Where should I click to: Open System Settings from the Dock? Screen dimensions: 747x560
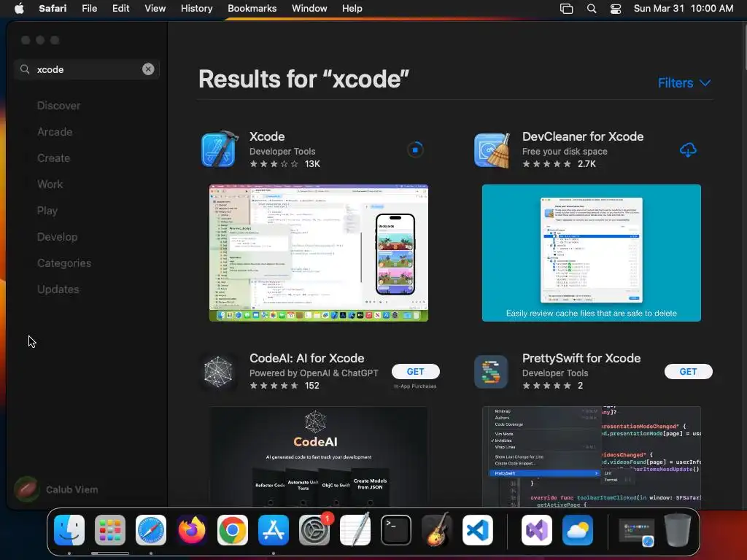pos(314,530)
